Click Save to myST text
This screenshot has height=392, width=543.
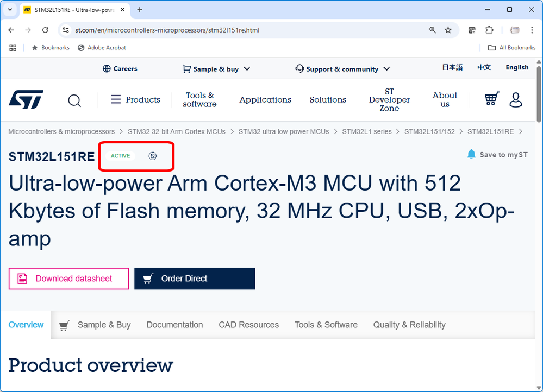coord(503,155)
